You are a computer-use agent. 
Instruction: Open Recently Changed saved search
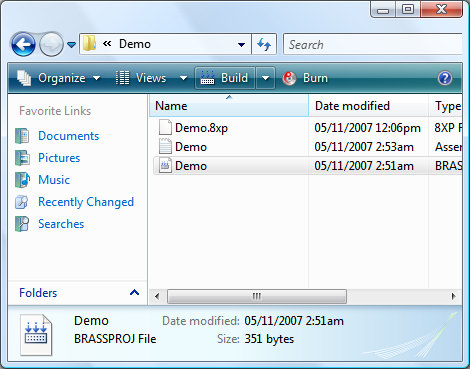coord(86,202)
